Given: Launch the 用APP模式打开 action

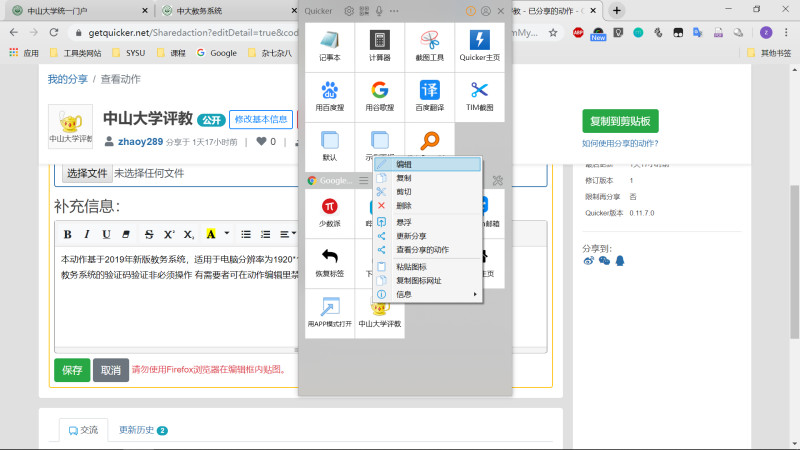Looking at the screenshot, I should point(330,313).
